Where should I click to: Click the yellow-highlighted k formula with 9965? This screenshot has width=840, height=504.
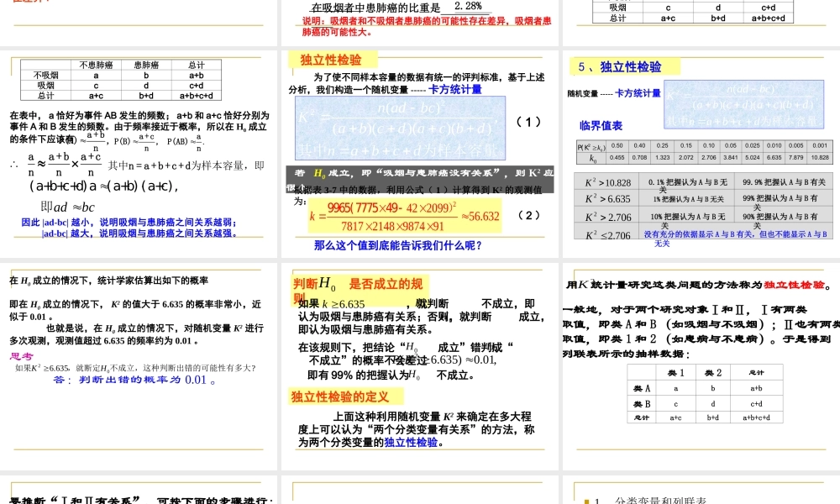[x=405, y=216]
